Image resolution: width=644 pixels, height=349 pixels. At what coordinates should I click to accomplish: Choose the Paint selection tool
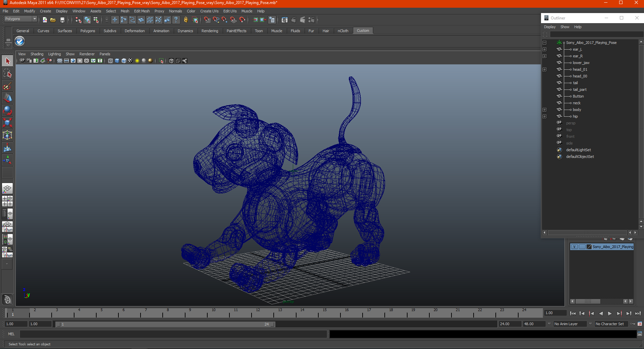click(7, 86)
